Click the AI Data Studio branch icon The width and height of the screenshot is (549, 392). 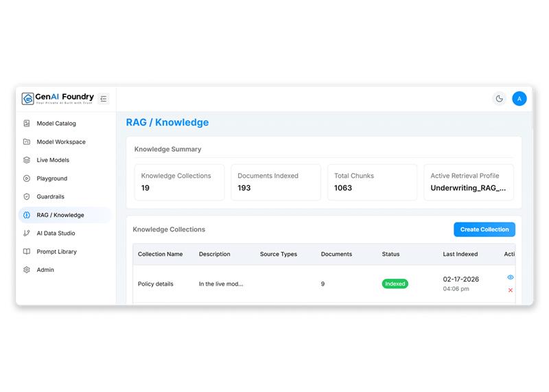(27, 233)
